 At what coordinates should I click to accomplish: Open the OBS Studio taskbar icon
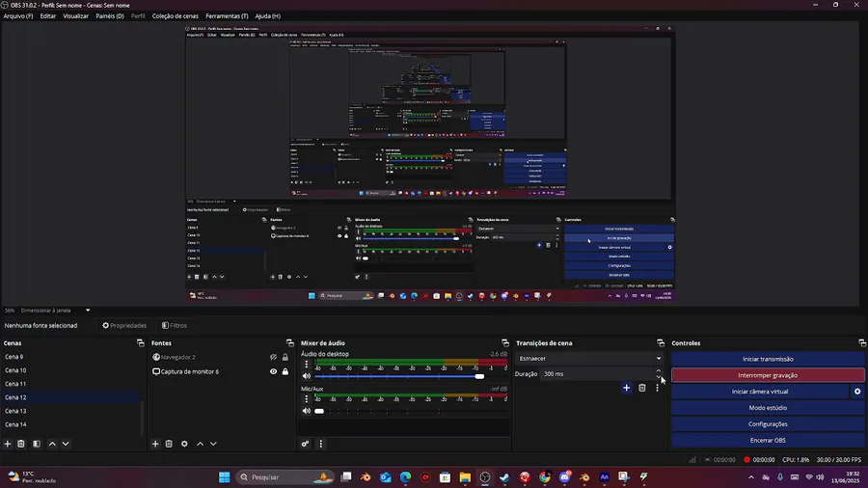pos(485,477)
